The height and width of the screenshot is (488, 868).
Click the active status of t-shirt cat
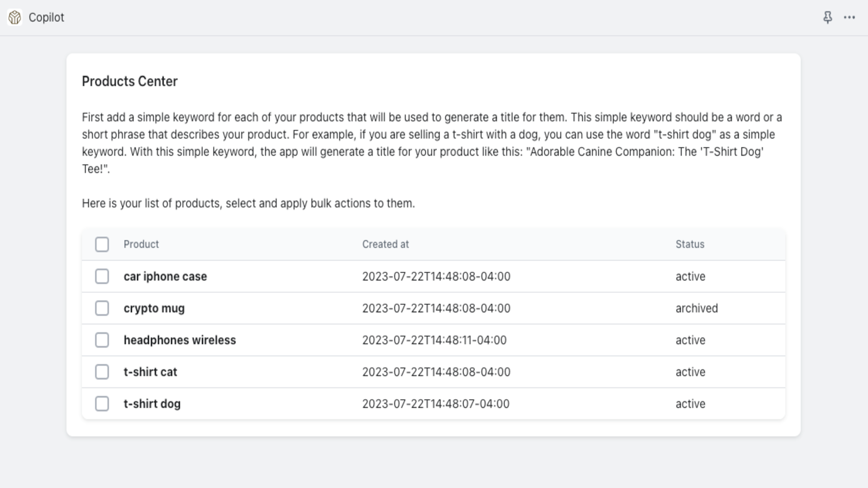(690, 372)
